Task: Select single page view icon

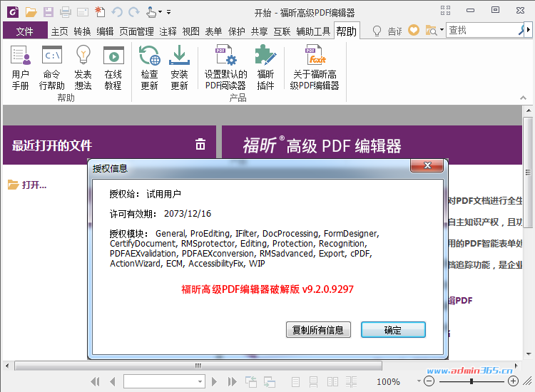Action: (x=296, y=382)
